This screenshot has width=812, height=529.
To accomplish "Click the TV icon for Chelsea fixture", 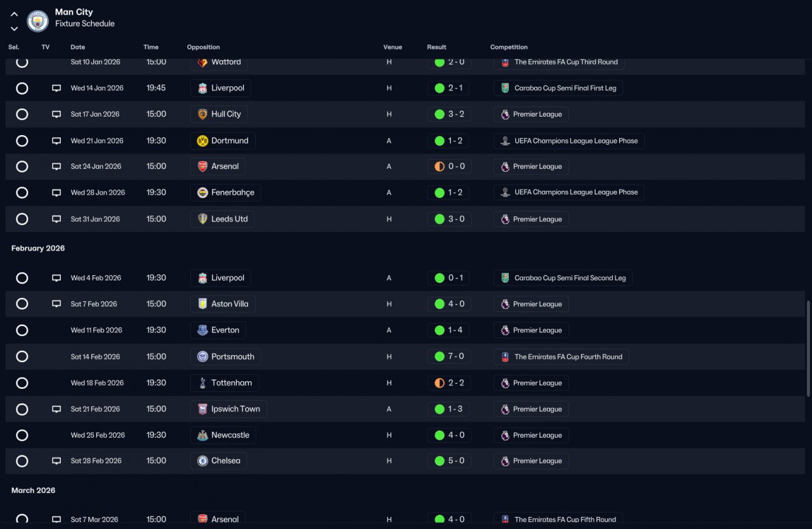I will (56, 461).
